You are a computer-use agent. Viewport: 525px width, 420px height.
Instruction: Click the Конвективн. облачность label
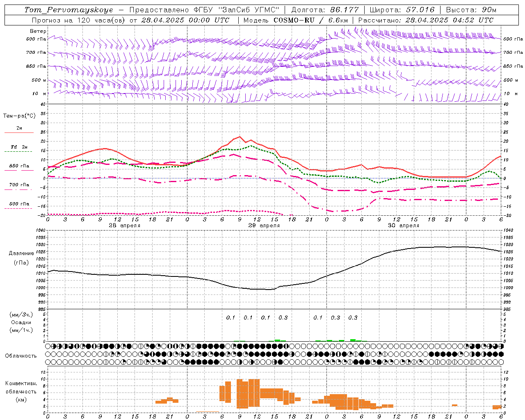pyautogui.click(x=21, y=391)
